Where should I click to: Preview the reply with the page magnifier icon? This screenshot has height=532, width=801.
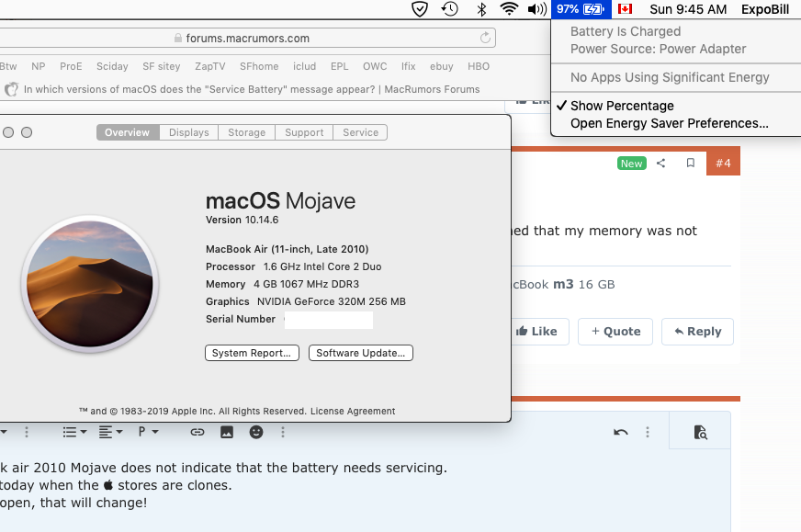[x=700, y=433]
